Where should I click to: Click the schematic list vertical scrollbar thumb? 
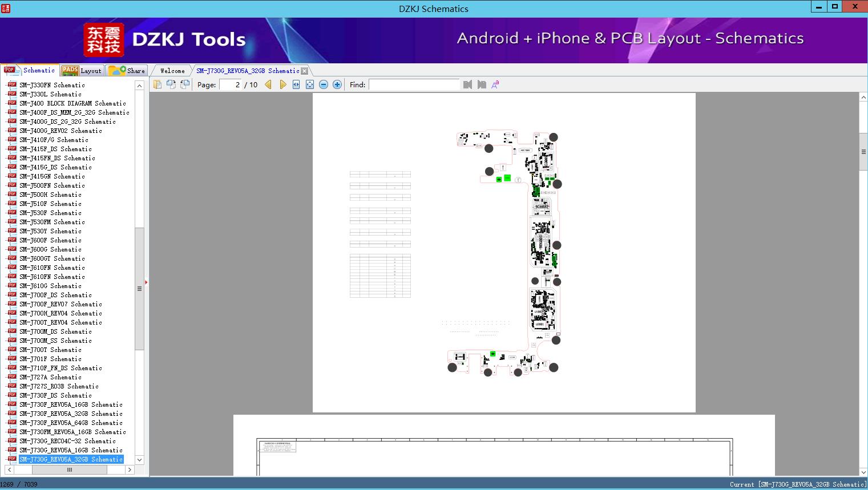click(x=139, y=289)
